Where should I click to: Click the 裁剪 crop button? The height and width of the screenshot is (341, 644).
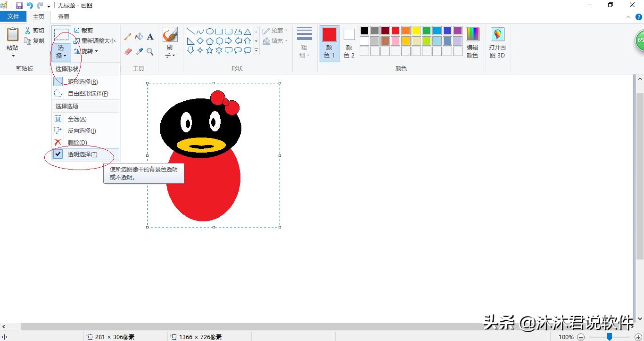[x=83, y=31]
